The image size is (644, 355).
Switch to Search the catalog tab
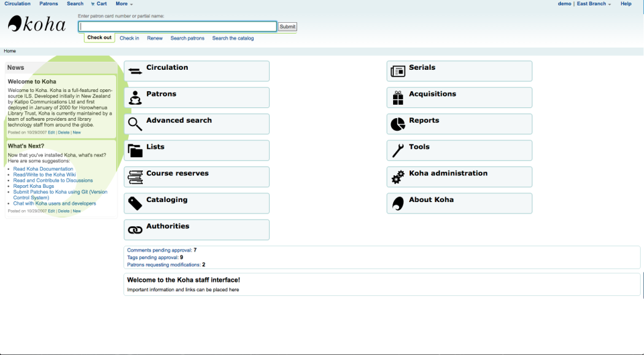click(x=233, y=38)
